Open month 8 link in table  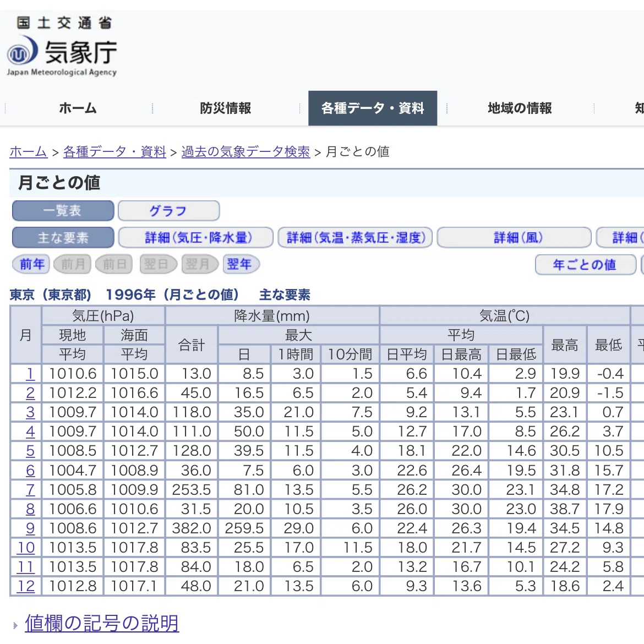[30, 509]
